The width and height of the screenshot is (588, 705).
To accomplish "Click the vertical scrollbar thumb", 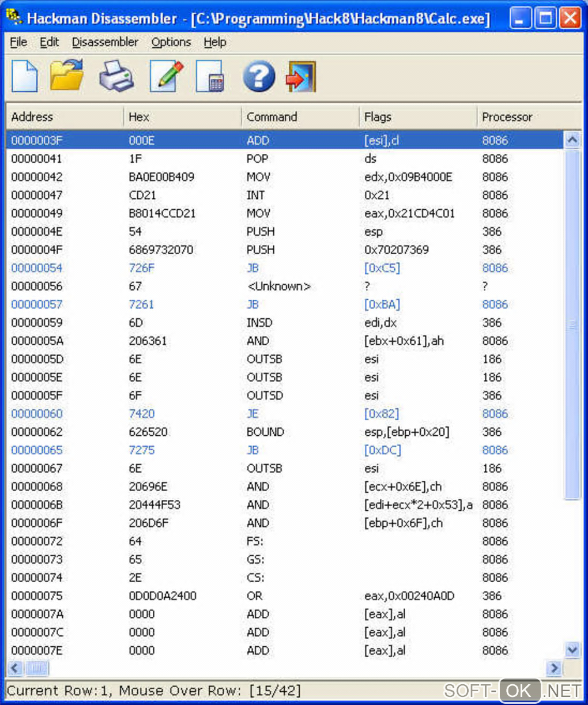I will pos(572,324).
